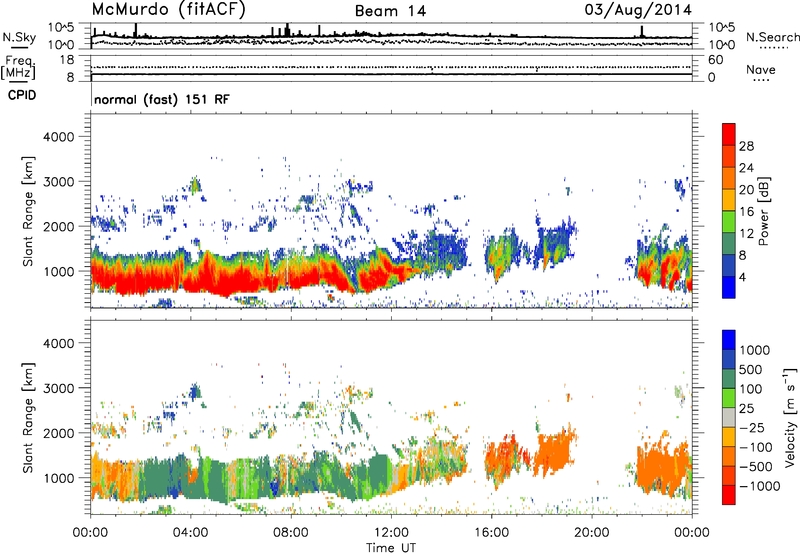Viewport: 800px width, 554px height.
Task: Click the Beam 14 label
Action: [x=390, y=11]
